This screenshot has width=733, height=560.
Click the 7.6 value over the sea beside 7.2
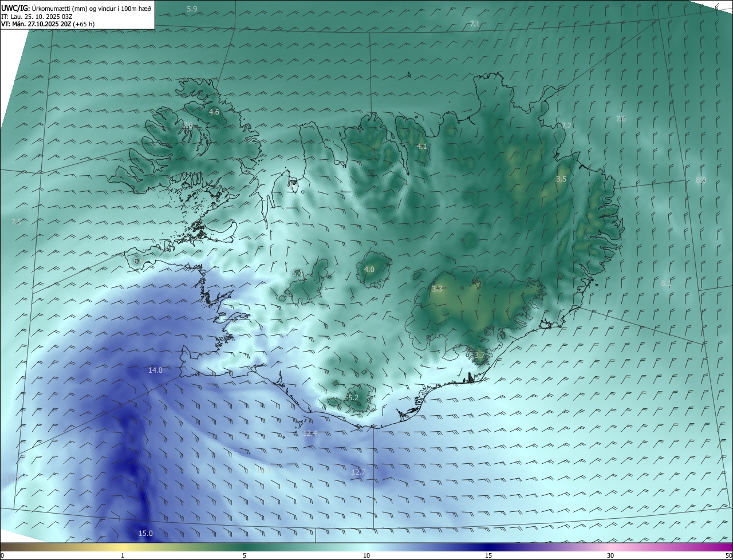pyautogui.click(x=621, y=119)
